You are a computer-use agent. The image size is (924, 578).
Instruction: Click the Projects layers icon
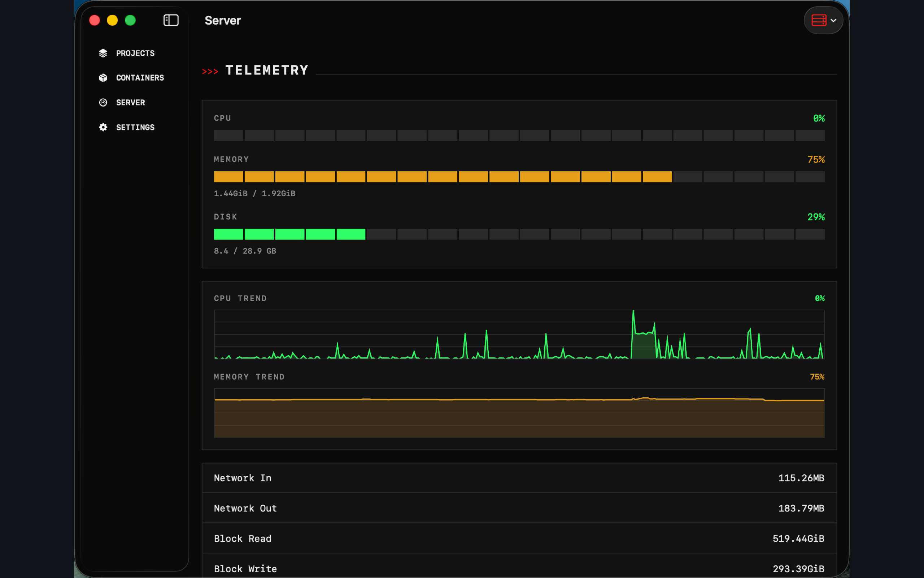tap(103, 53)
